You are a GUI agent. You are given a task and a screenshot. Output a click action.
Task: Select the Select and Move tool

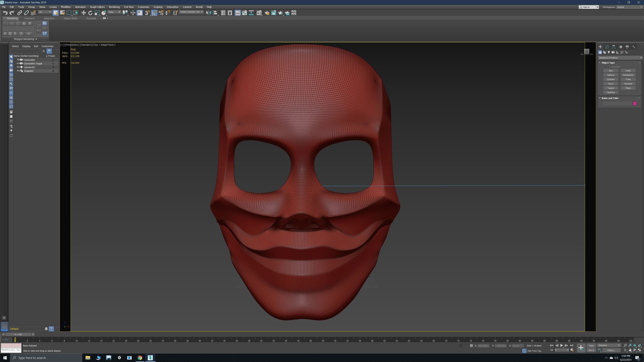(x=84, y=13)
